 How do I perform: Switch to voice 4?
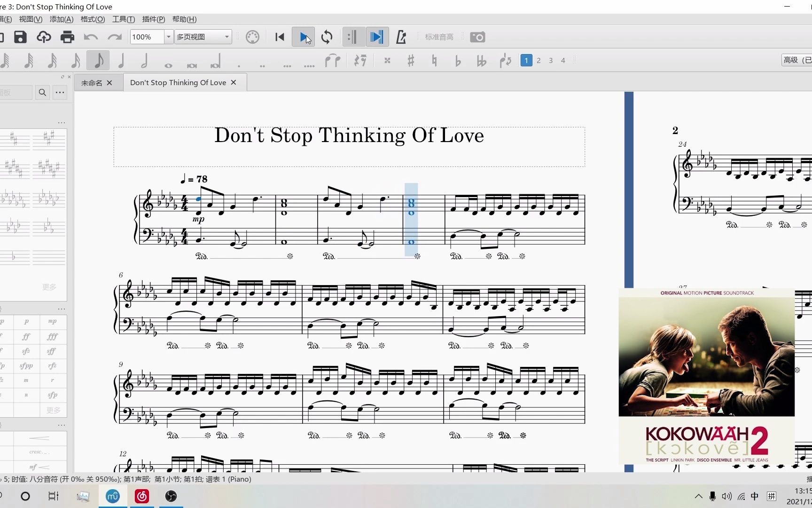pyautogui.click(x=563, y=61)
